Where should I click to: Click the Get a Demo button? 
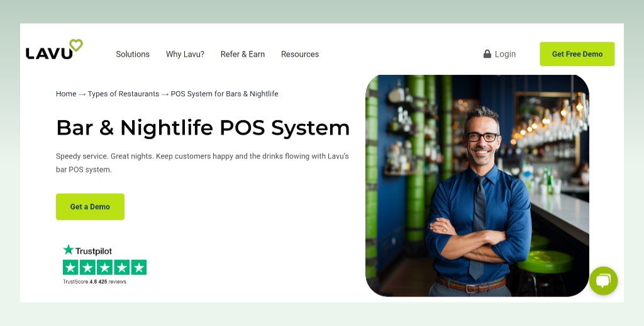90,207
